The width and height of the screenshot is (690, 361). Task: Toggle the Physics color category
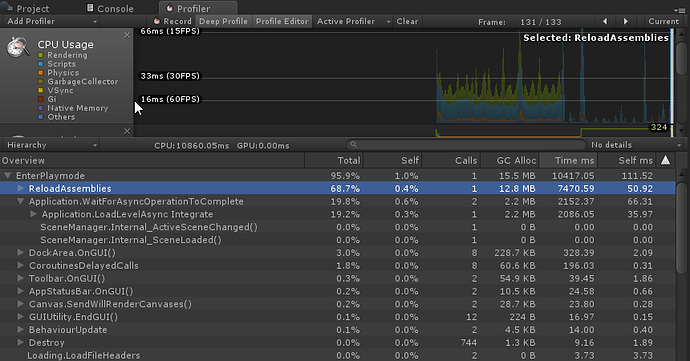(x=40, y=73)
